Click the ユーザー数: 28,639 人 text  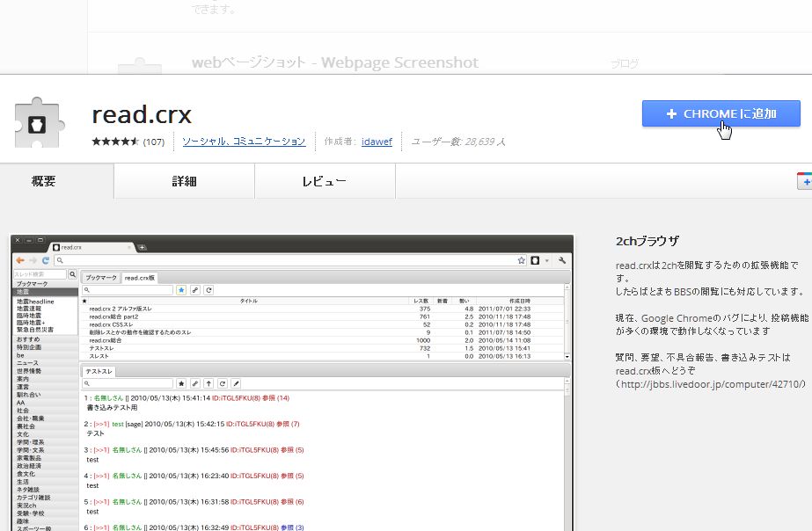click(x=458, y=142)
